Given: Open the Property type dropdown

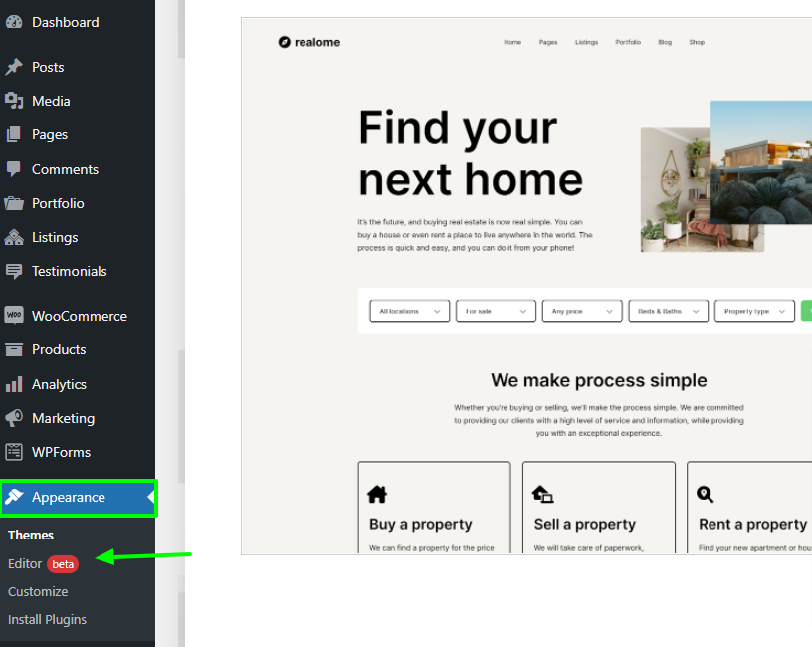Looking at the screenshot, I should (x=754, y=311).
